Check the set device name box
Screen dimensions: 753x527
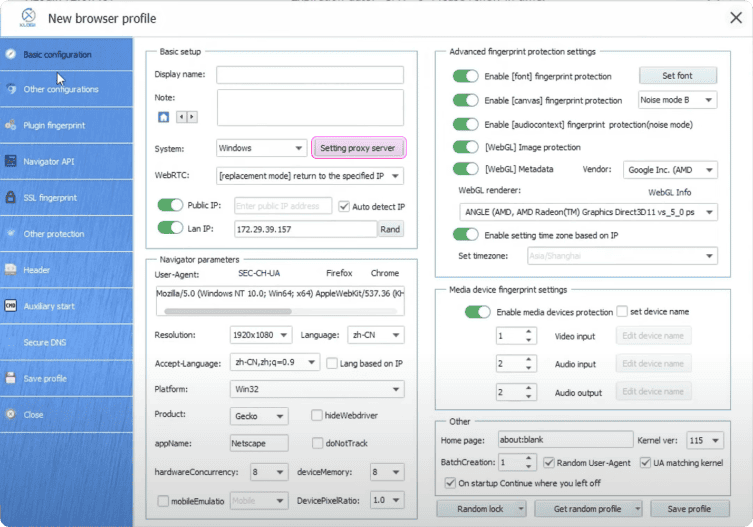[622, 311]
